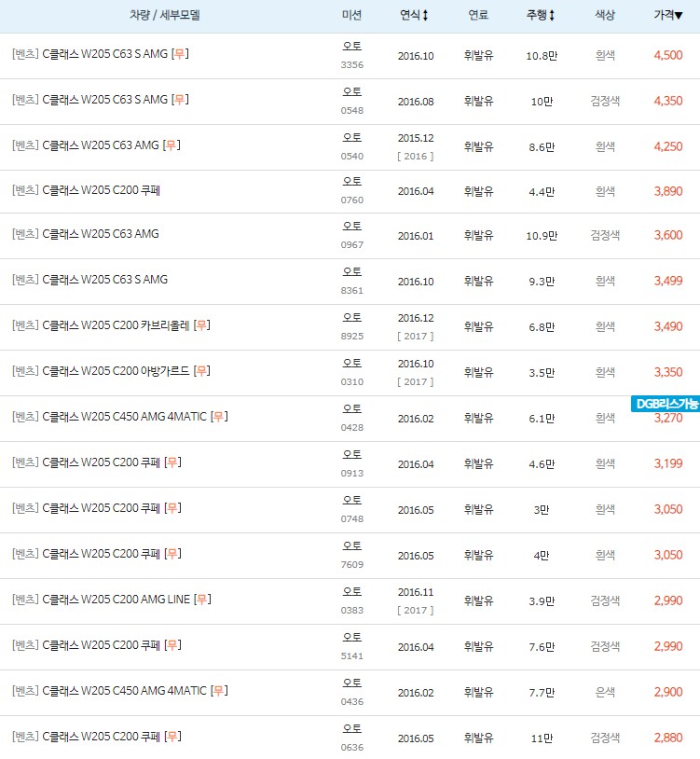The image size is (700, 759).
Task: Click the 무 badge on the 3356 row
Action: pos(180,53)
